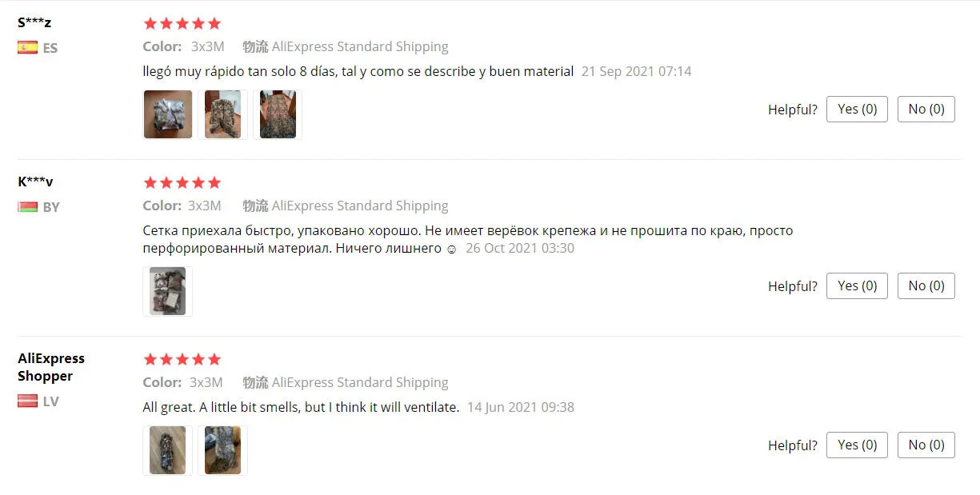Viewport: 980px width, 495px height.
Task: Open first review photo from S***z
Action: pyautogui.click(x=168, y=114)
